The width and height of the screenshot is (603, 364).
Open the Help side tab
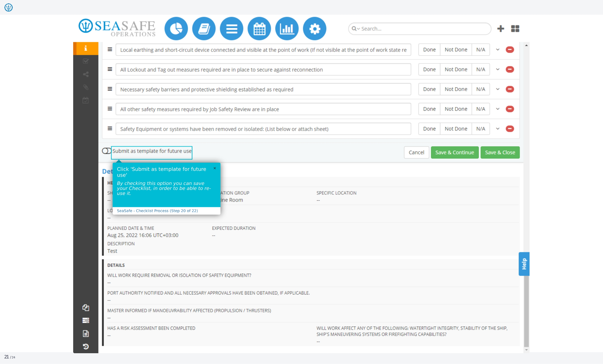click(x=524, y=264)
